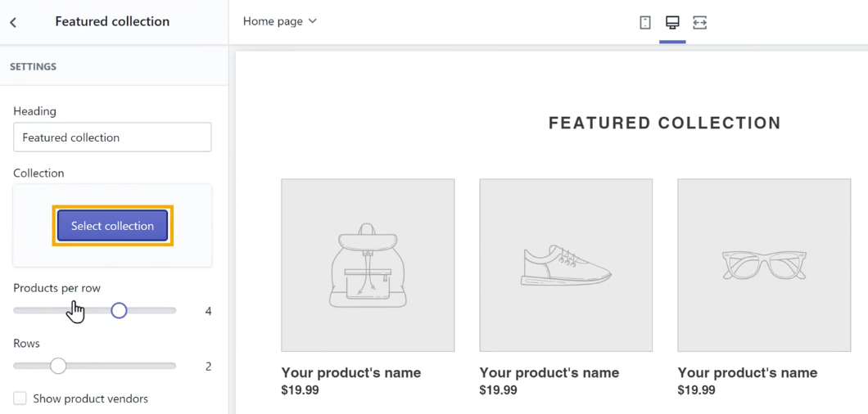Switch to mobile preview icon
The width and height of the screenshot is (868, 414).
tap(645, 22)
